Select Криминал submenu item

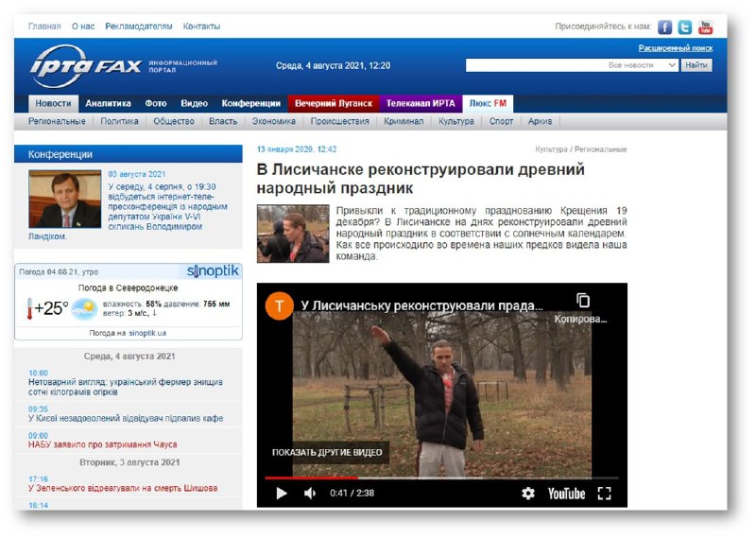404,122
